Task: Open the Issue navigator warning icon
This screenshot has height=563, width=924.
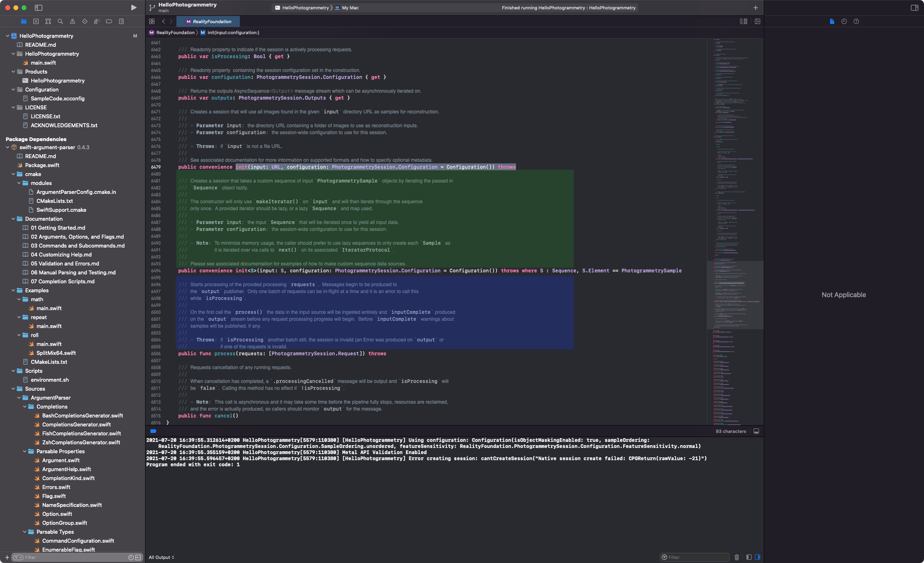Action: click(72, 21)
